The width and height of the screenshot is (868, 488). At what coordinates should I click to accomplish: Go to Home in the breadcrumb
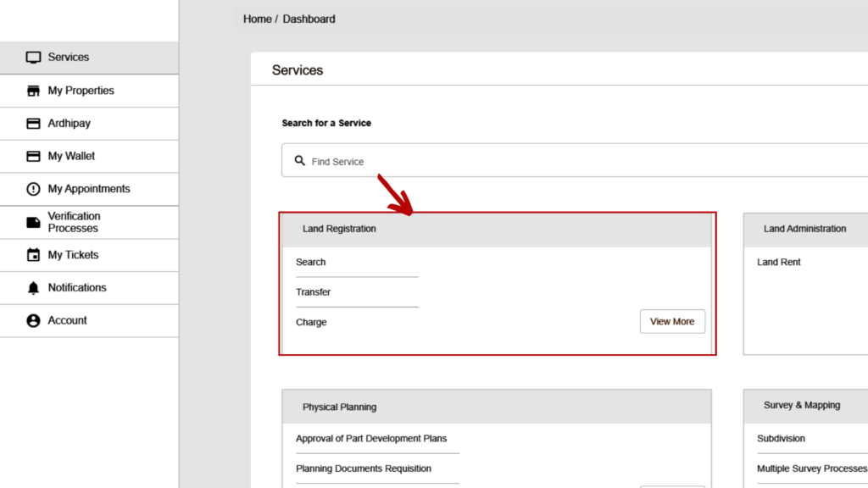258,19
